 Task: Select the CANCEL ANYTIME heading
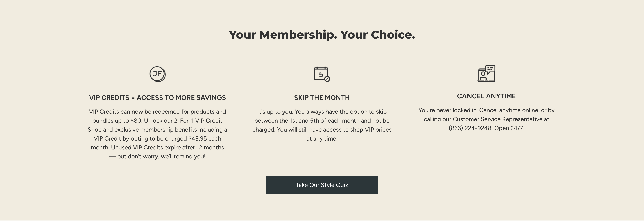pos(486,96)
